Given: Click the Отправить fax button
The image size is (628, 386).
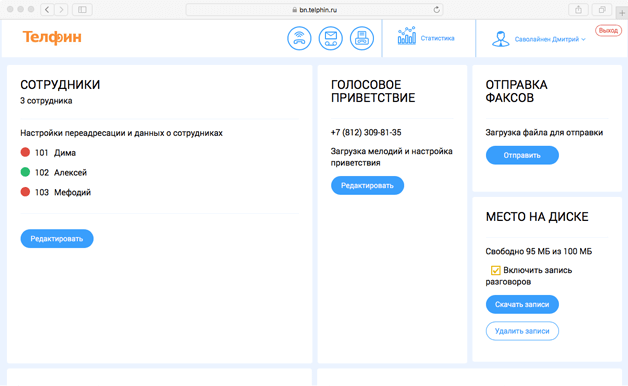Looking at the screenshot, I should [522, 155].
